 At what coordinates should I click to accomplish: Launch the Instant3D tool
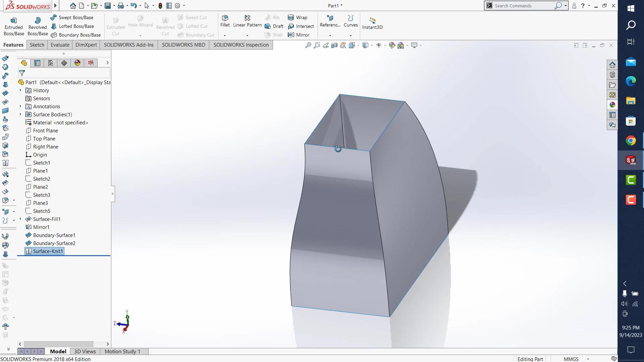coord(372,23)
